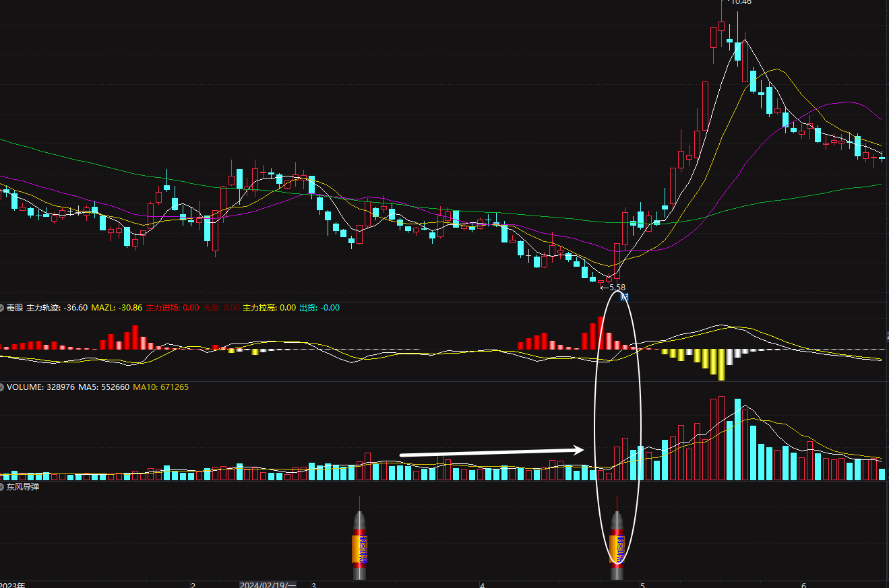The height and width of the screenshot is (588, 889).
Task: Click the 东风导弹 indicator name label
Action: tap(23, 486)
